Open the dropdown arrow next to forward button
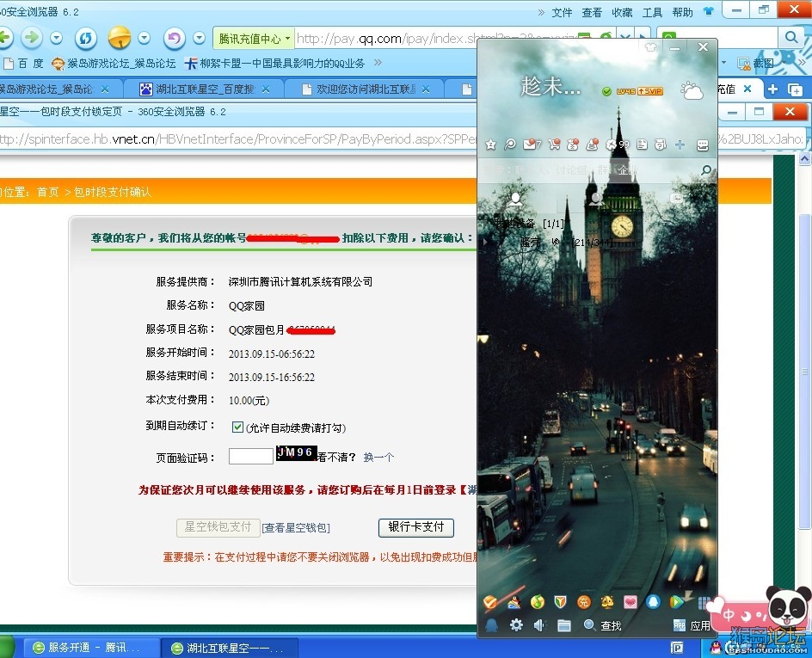This screenshot has width=812, height=658. [x=57, y=38]
